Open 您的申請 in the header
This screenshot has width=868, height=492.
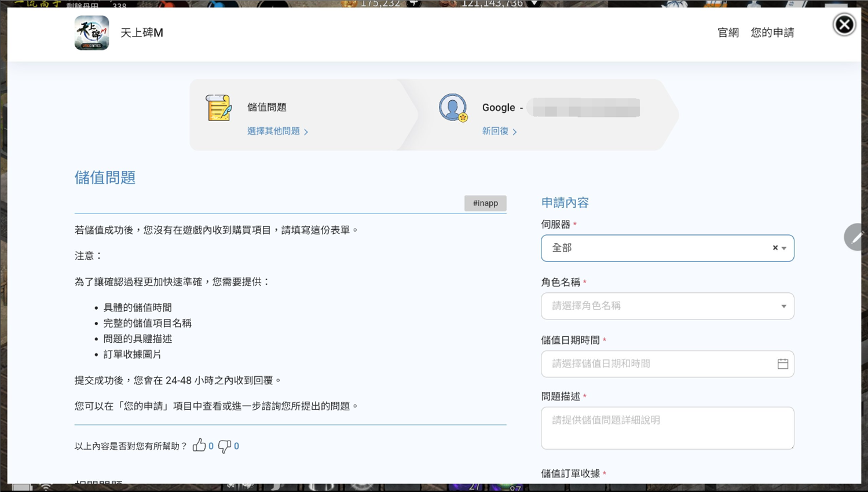772,33
